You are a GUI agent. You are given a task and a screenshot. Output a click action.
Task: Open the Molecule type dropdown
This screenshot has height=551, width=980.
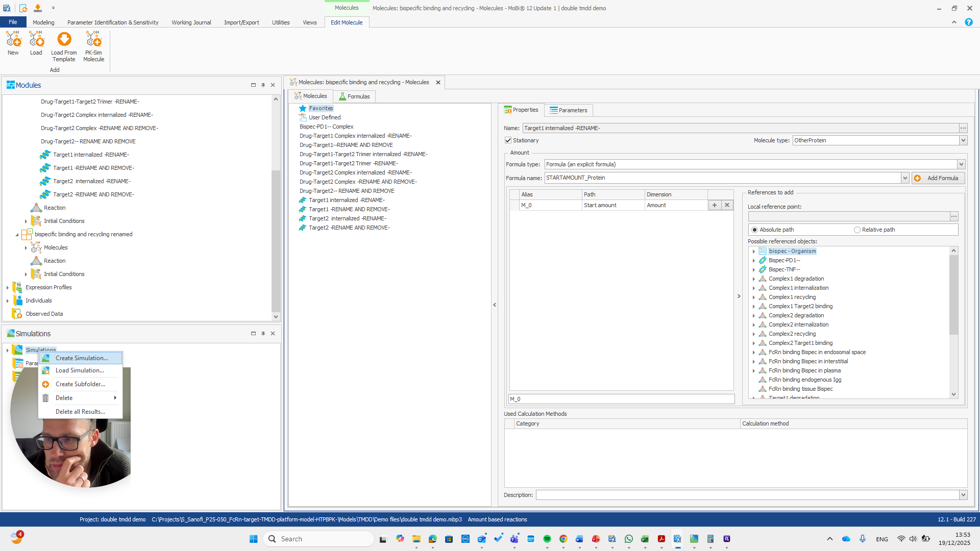[x=962, y=140]
